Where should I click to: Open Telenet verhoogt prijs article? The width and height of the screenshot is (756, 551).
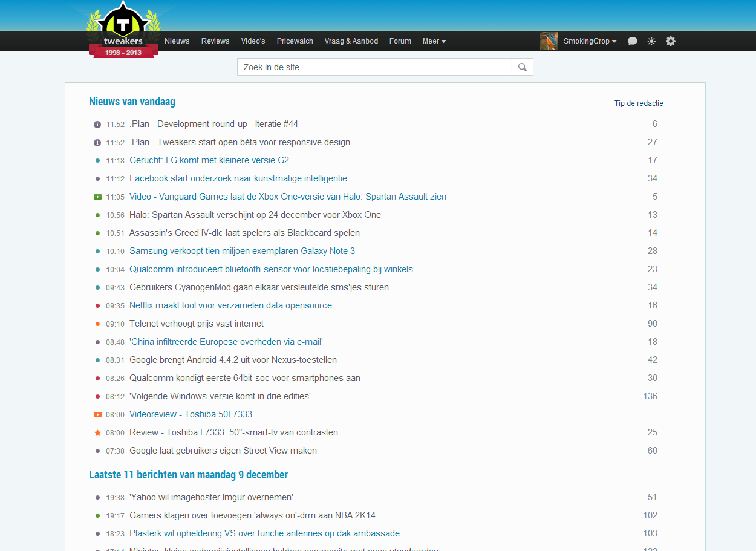coord(197,324)
